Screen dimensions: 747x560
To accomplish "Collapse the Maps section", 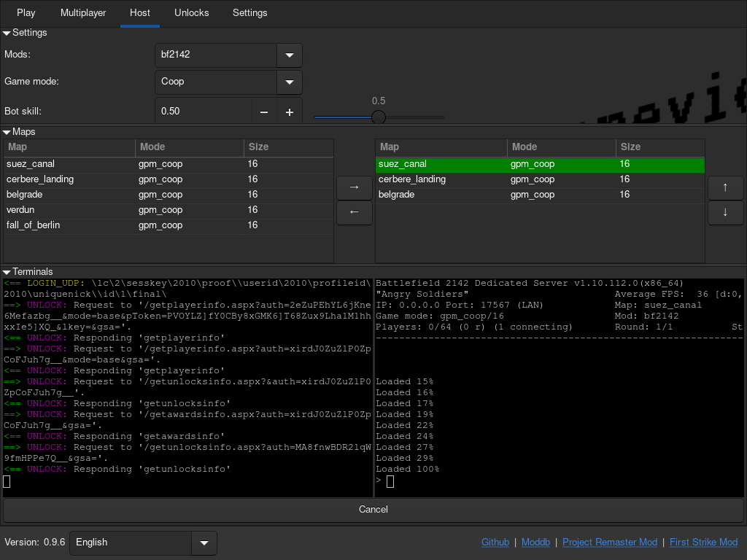I will pos(7,132).
